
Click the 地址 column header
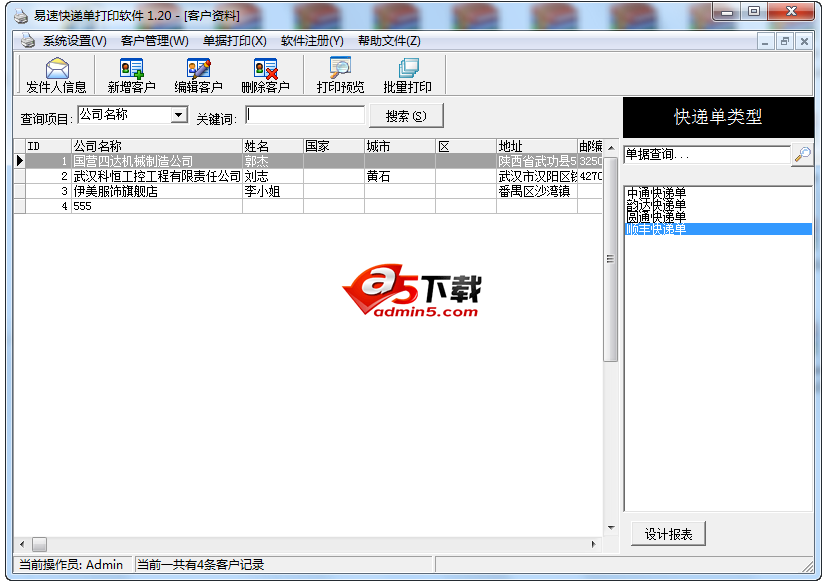536,146
